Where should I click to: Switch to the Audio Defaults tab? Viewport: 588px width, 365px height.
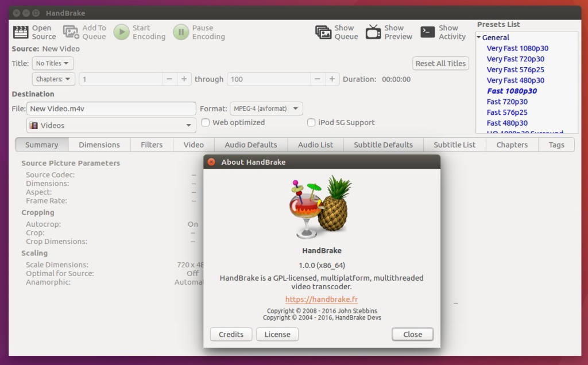[x=251, y=145]
